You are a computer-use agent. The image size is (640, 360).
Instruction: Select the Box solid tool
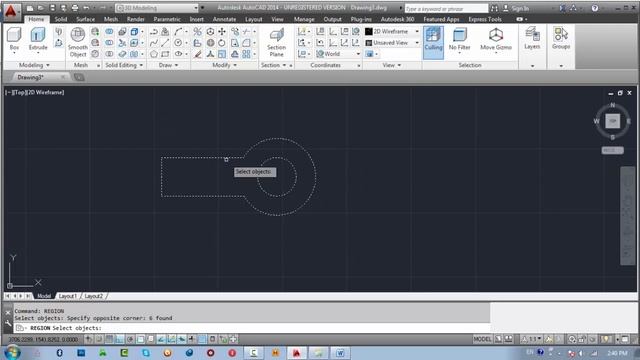tap(14, 40)
